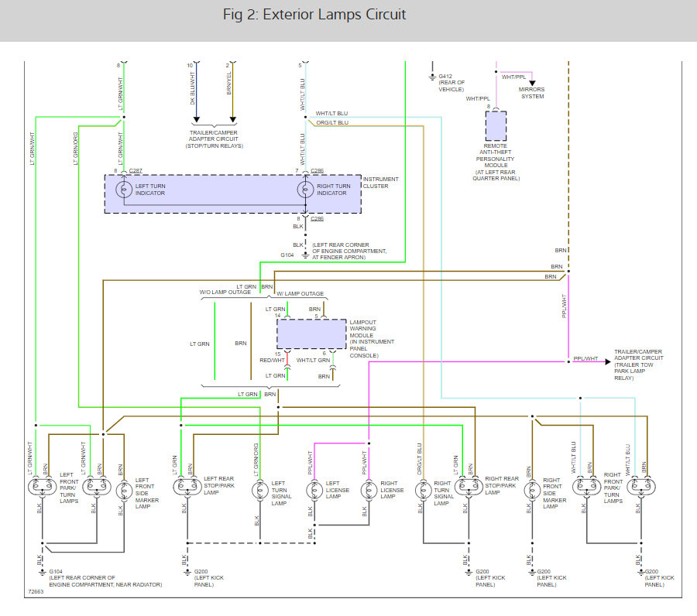Screen dimensions: 697x616
Task: Click the Right License Lamp symbol
Action: point(369,491)
